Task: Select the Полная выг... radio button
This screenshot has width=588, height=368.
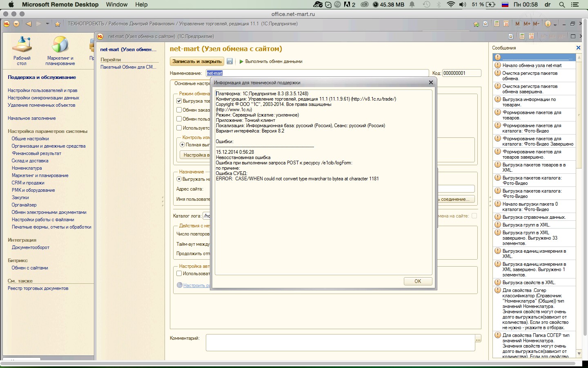Action: point(182,145)
